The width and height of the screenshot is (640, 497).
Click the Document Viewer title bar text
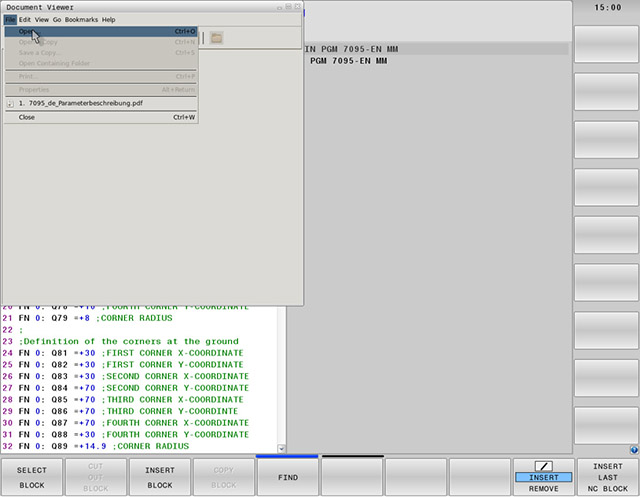[40, 7]
